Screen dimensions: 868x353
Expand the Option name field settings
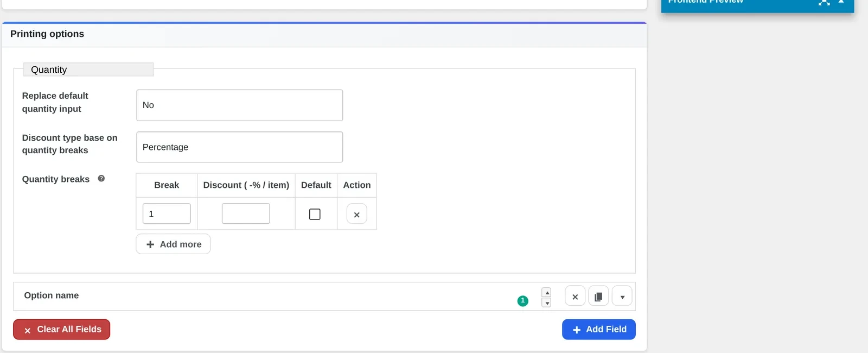[x=622, y=297]
